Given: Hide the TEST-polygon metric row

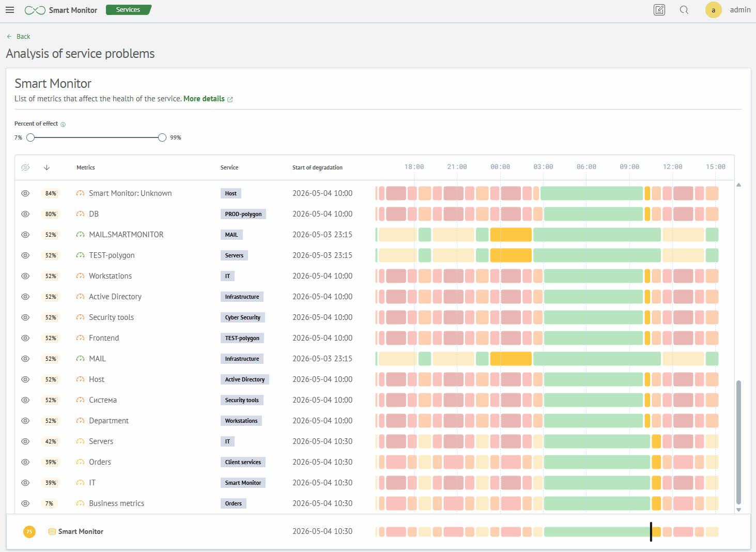Looking at the screenshot, I should click(x=25, y=255).
